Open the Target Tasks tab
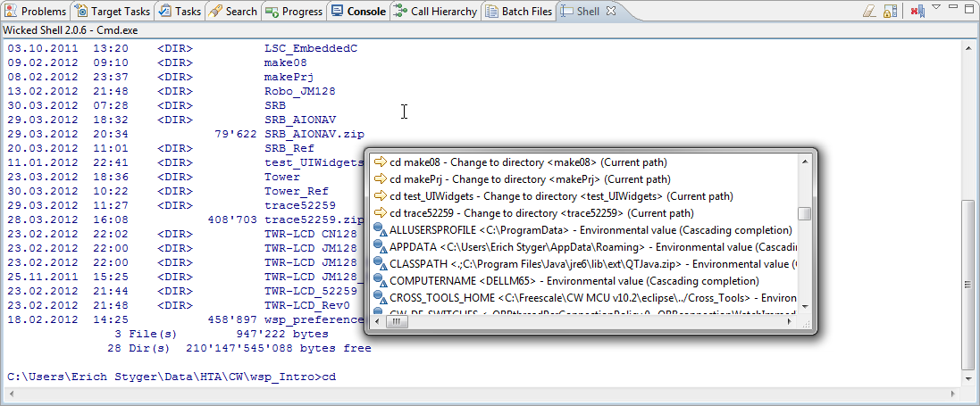 click(113, 12)
